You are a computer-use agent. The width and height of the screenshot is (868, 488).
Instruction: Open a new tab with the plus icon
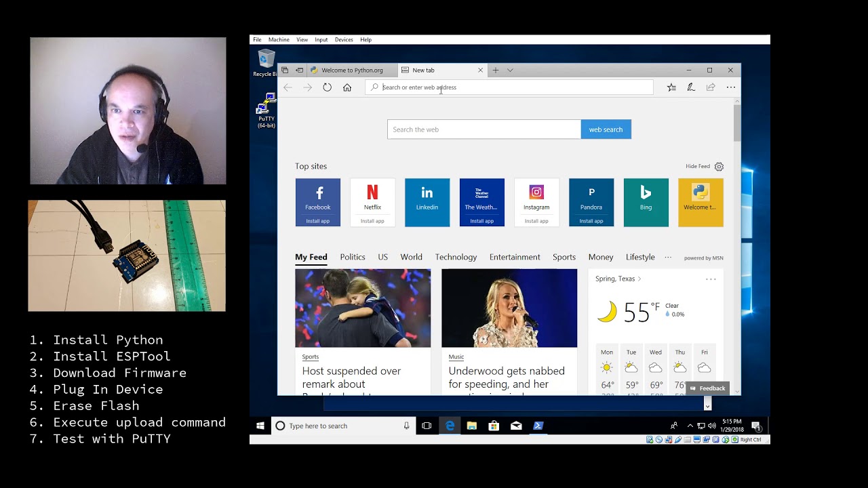496,70
